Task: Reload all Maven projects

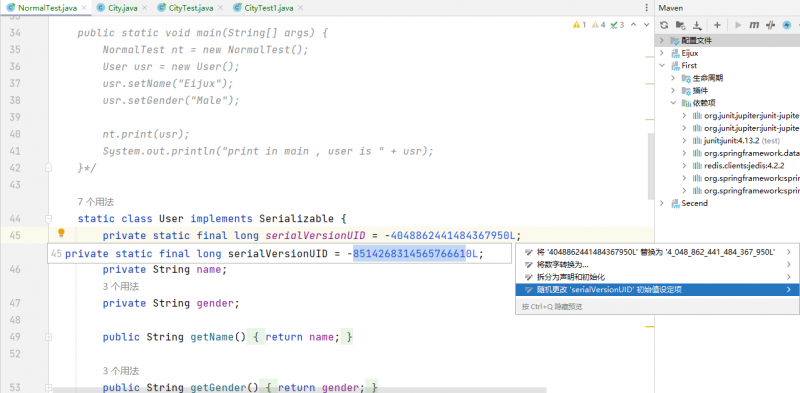Action: tap(664, 25)
